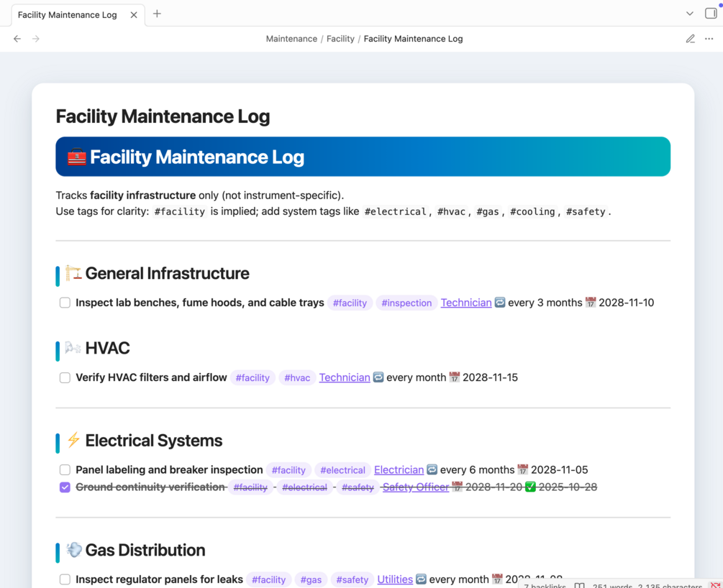Follow Technician link on HVAC filters task
This screenshot has height=588, width=723.
click(x=345, y=378)
